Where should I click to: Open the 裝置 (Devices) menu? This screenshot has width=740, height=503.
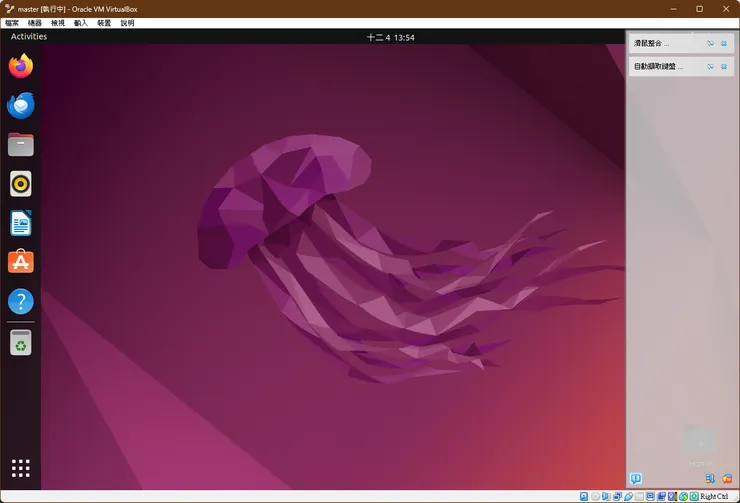tap(104, 22)
